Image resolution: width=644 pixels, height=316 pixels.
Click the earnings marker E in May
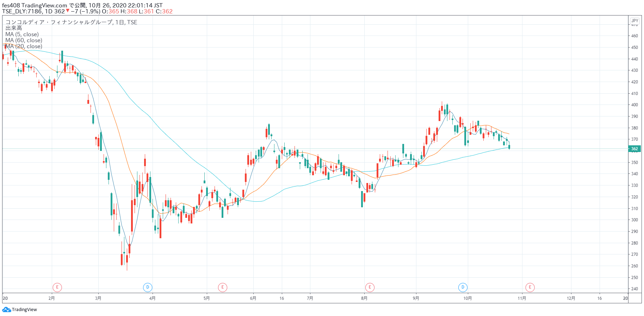tap(222, 287)
